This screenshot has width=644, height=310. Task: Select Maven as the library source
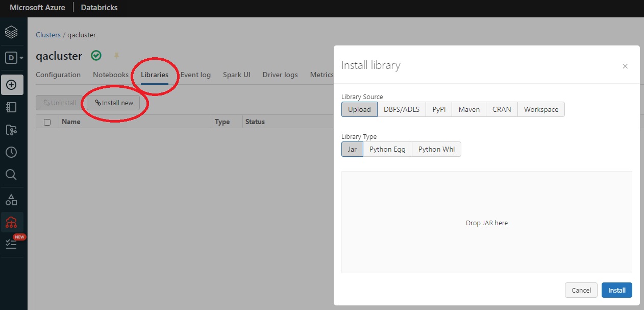469,109
